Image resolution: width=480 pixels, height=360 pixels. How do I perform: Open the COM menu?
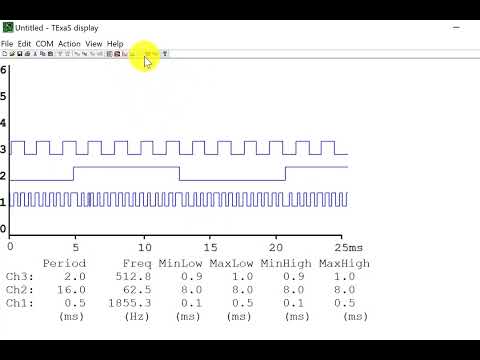(x=44, y=44)
